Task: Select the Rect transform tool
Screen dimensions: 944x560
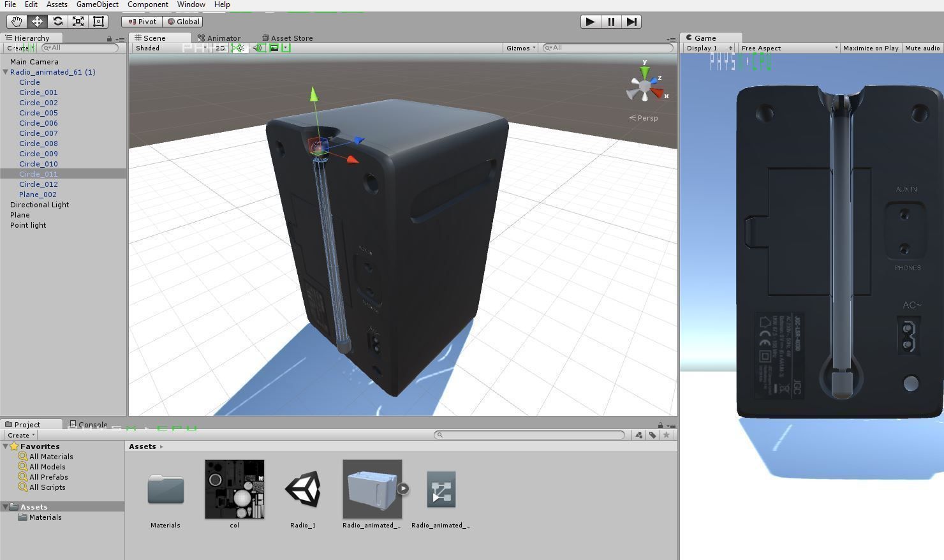Action: click(98, 21)
